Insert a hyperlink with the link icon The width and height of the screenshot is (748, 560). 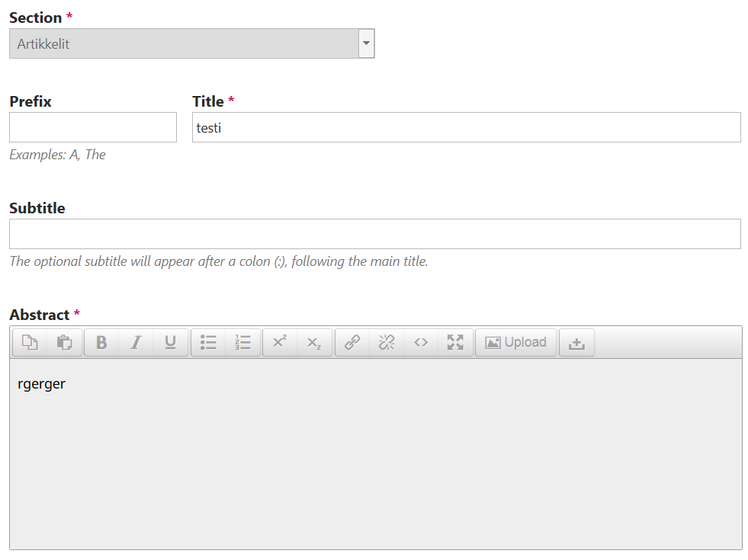pos(352,342)
